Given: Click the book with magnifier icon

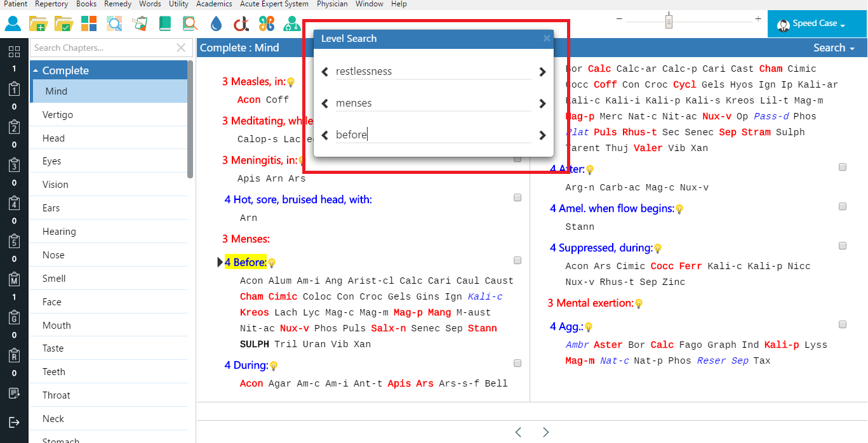Looking at the screenshot, I should (190, 24).
